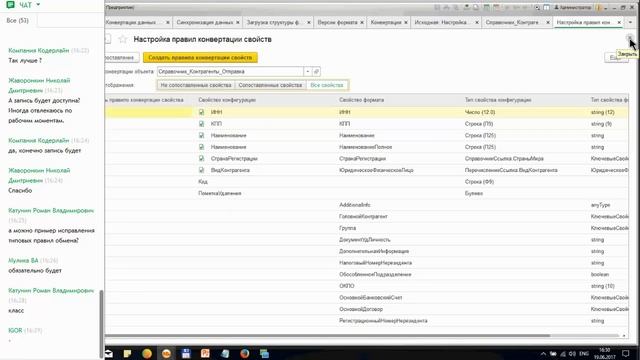The width and height of the screenshot is (640, 360).
Task: Click the Администратор user entry
Action: click(x=572, y=8)
